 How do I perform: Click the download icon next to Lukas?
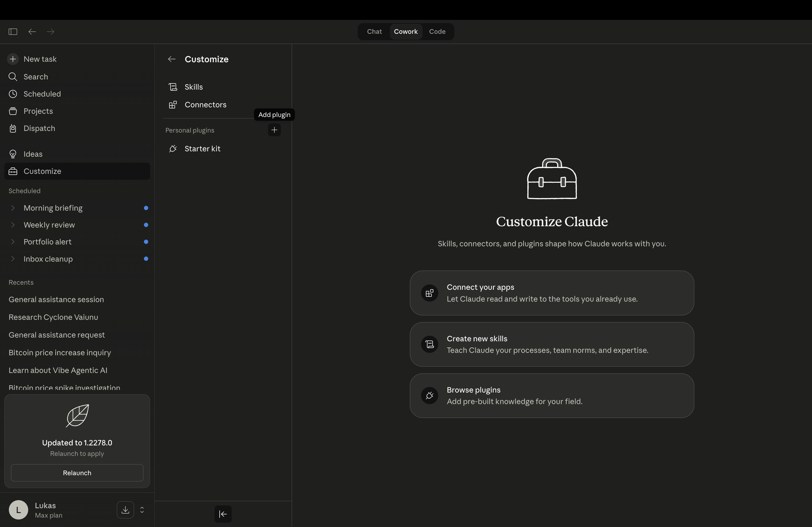tap(125, 510)
